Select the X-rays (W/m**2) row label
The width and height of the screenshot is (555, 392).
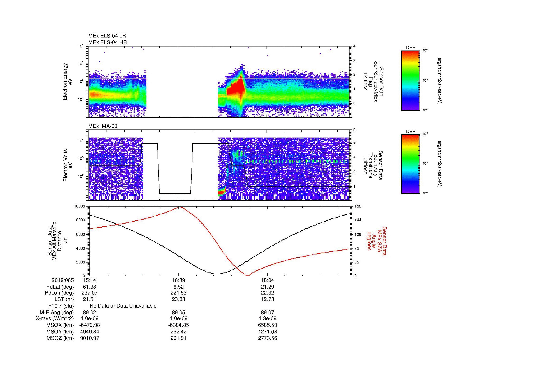pyautogui.click(x=55, y=318)
